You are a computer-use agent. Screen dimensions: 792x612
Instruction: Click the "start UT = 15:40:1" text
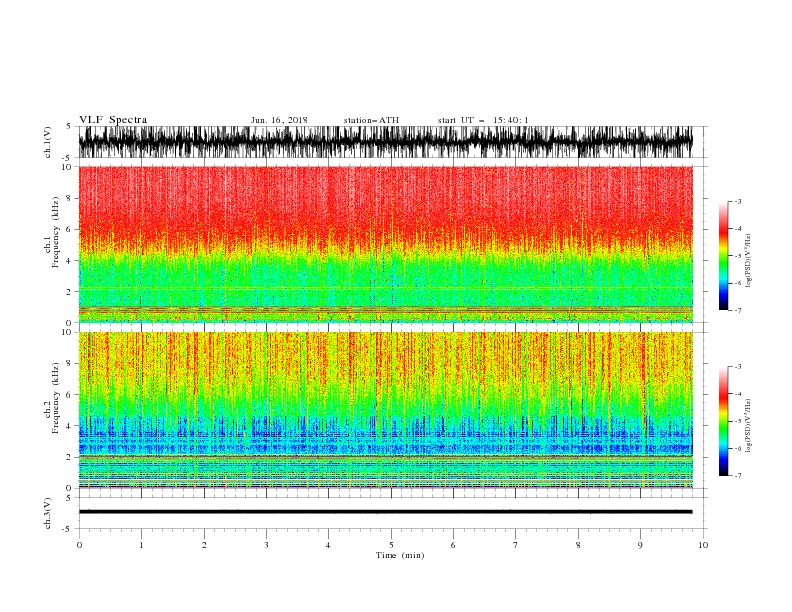[x=483, y=120]
